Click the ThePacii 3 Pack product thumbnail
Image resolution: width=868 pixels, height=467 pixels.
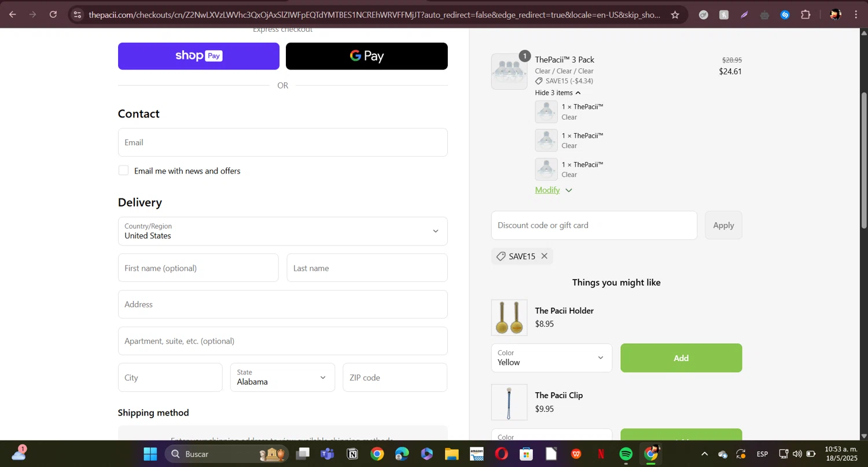click(509, 72)
